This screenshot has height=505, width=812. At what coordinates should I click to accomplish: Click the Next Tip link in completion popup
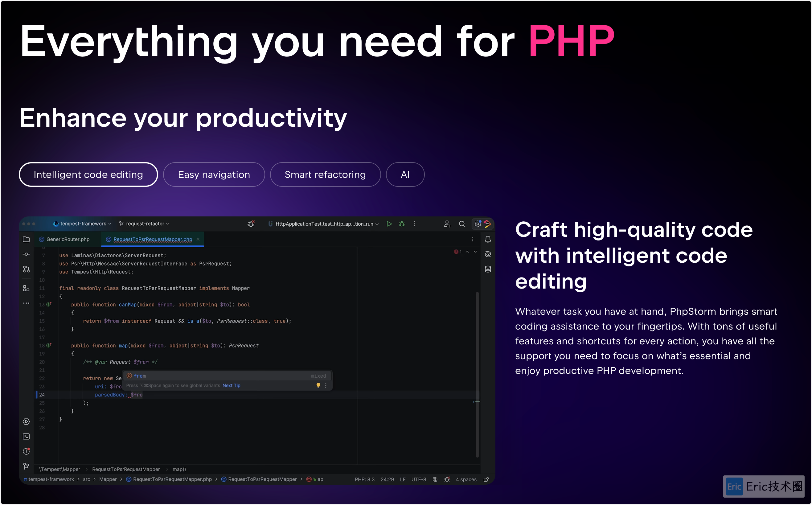[x=232, y=385]
